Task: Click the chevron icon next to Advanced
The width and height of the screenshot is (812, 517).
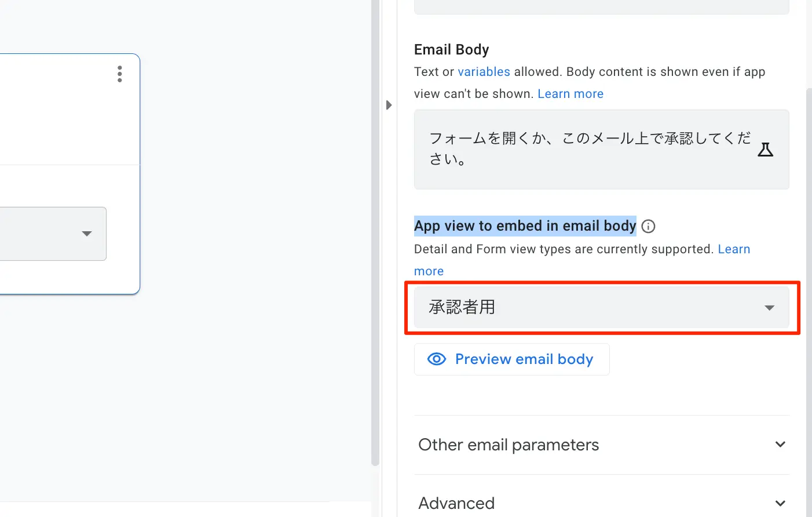Action: pos(780,503)
